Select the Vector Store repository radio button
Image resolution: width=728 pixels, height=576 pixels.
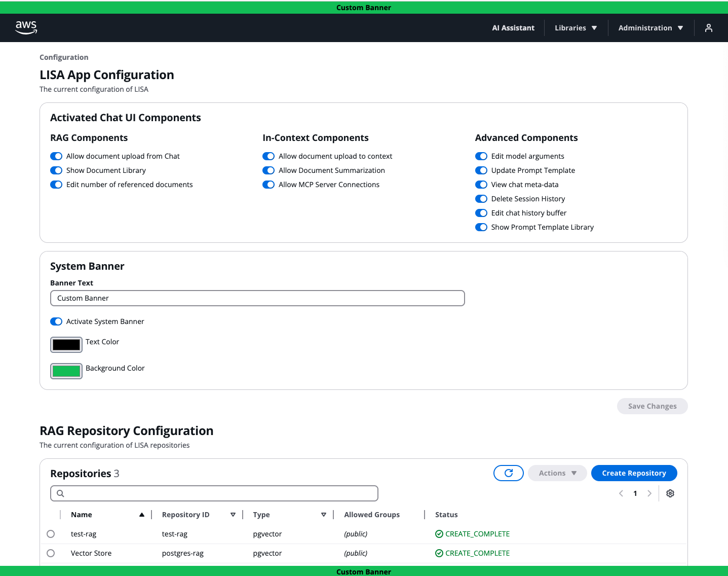pos(51,553)
